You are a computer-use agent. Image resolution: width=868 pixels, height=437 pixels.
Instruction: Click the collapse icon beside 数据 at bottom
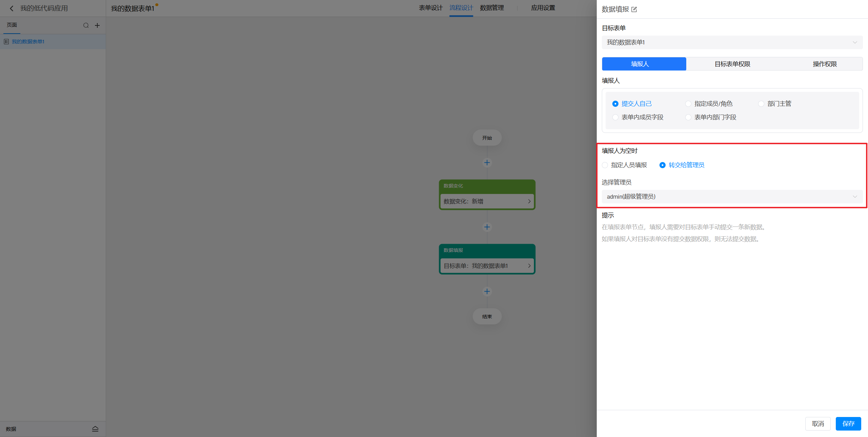(x=95, y=429)
